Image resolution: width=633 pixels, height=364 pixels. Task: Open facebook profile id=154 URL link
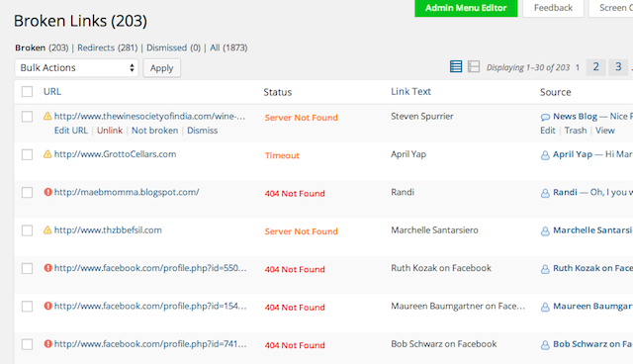click(150, 306)
